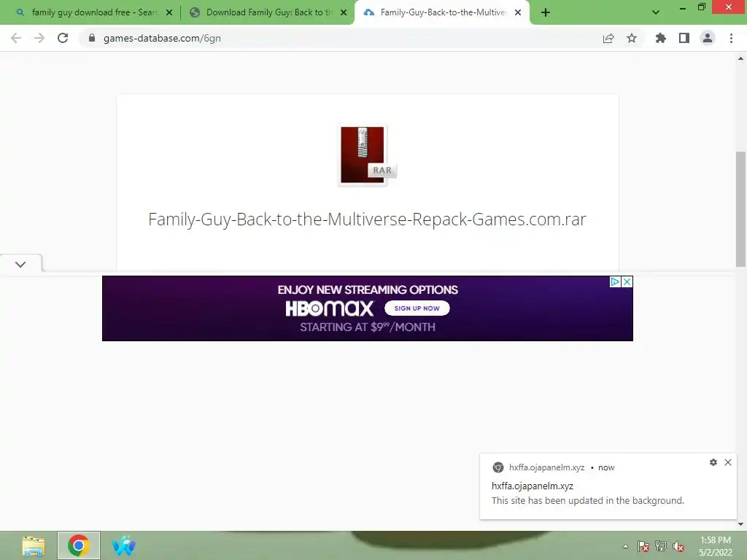Close the HBO Max ad with X
Screen dimensions: 747x560
[x=627, y=282]
